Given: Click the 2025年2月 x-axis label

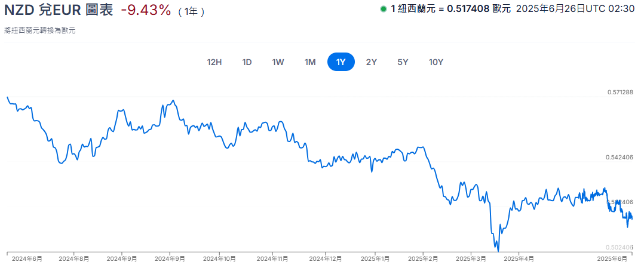Looking at the screenshot, I should click(424, 259).
